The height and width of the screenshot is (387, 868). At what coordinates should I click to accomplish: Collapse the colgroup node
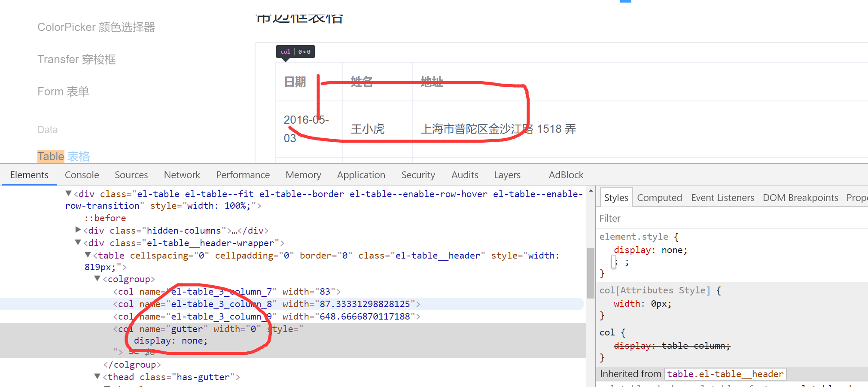click(97, 278)
